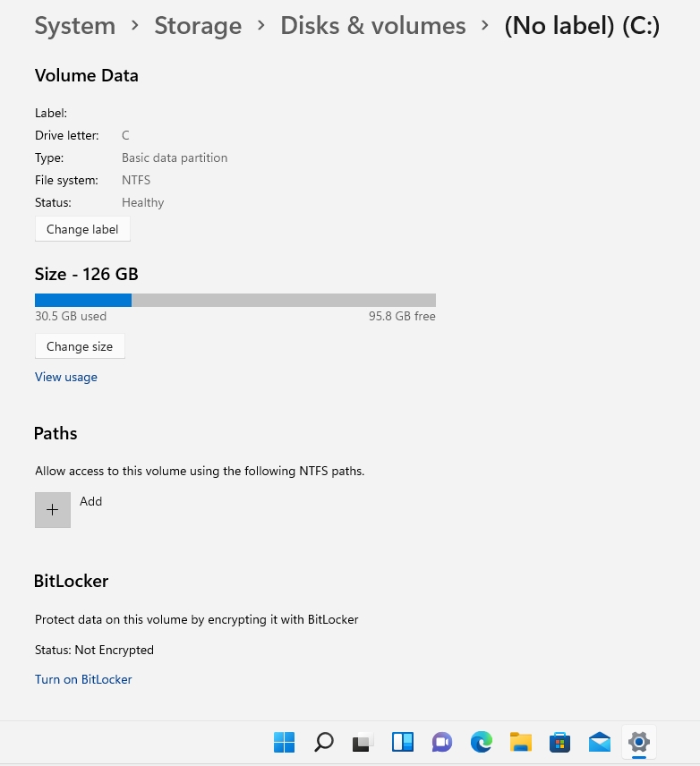The height and width of the screenshot is (766, 700).
Task: Open Settings from the taskbar
Action: [x=638, y=742]
